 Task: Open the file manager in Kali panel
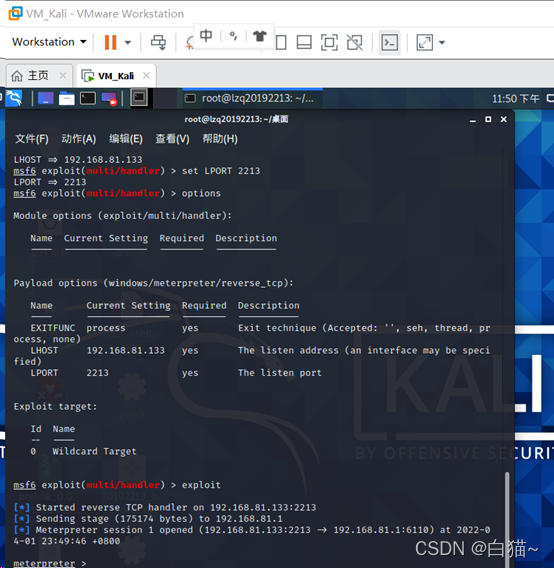(67, 99)
